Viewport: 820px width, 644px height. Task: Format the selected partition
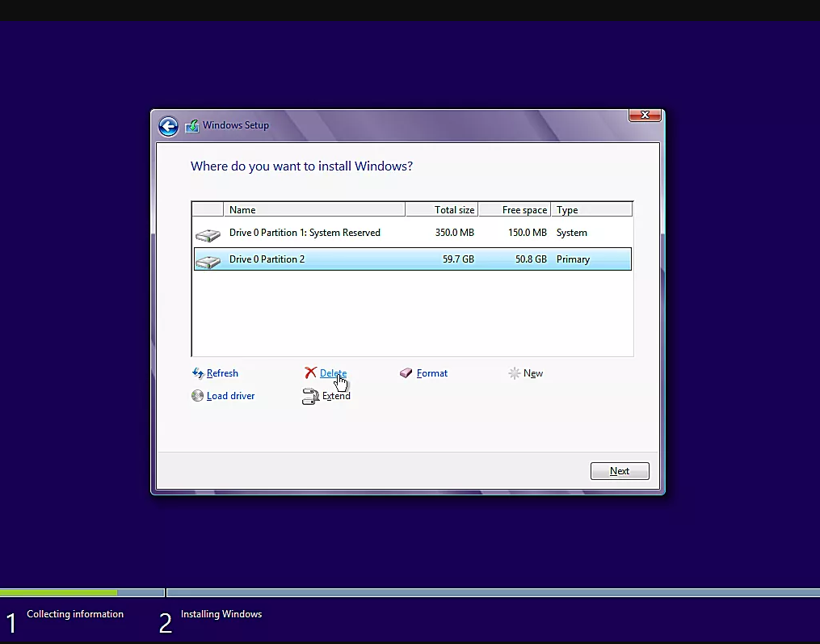(432, 373)
